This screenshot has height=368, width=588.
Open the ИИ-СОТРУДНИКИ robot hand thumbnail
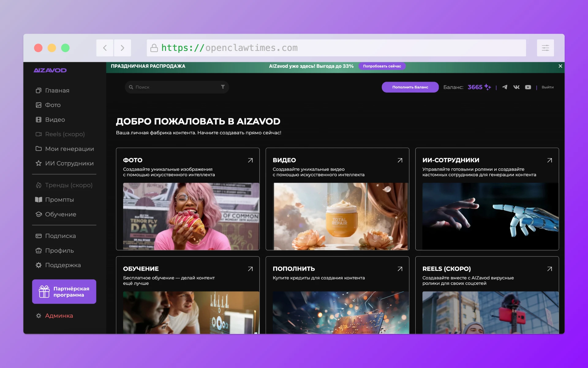coord(490,217)
